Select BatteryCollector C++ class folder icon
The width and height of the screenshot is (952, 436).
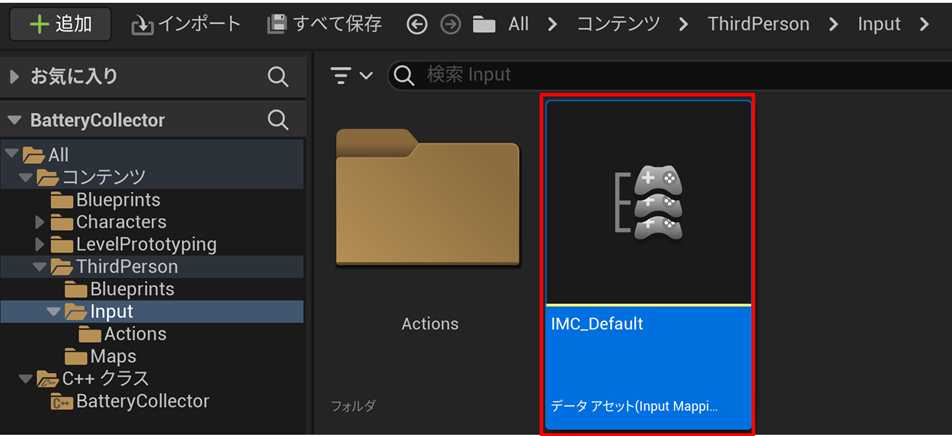(63, 402)
